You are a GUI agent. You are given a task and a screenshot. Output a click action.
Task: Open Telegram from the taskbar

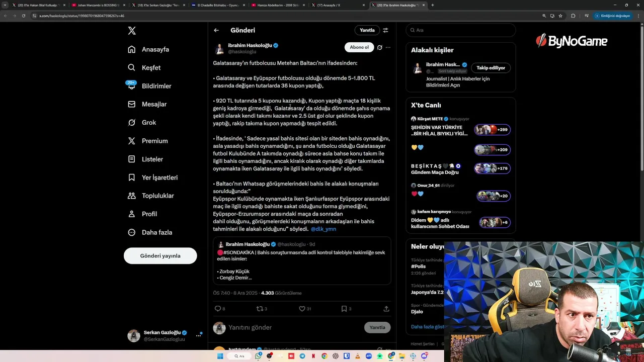point(302,356)
